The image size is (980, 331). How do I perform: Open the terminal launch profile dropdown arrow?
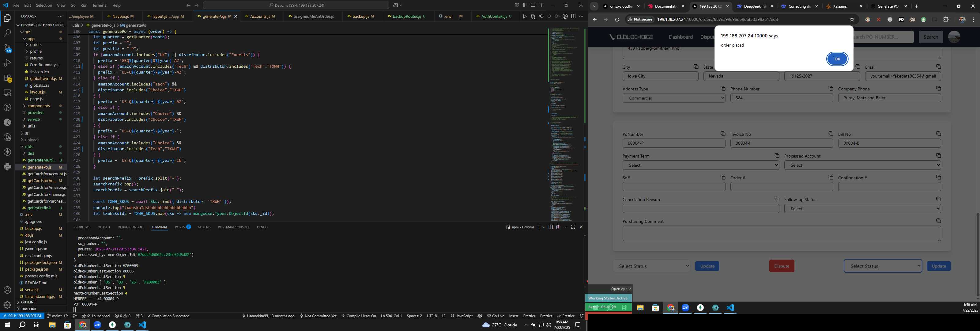(x=544, y=227)
